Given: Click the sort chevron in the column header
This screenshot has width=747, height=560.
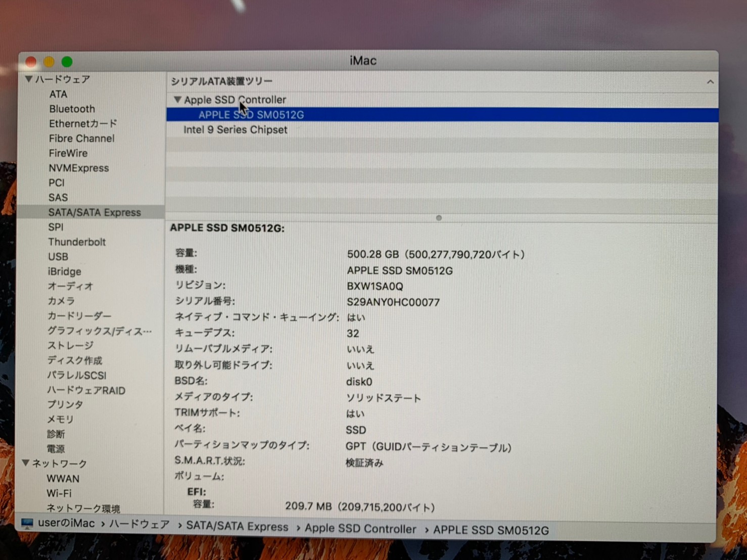Looking at the screenshot, I should [710, 82].
